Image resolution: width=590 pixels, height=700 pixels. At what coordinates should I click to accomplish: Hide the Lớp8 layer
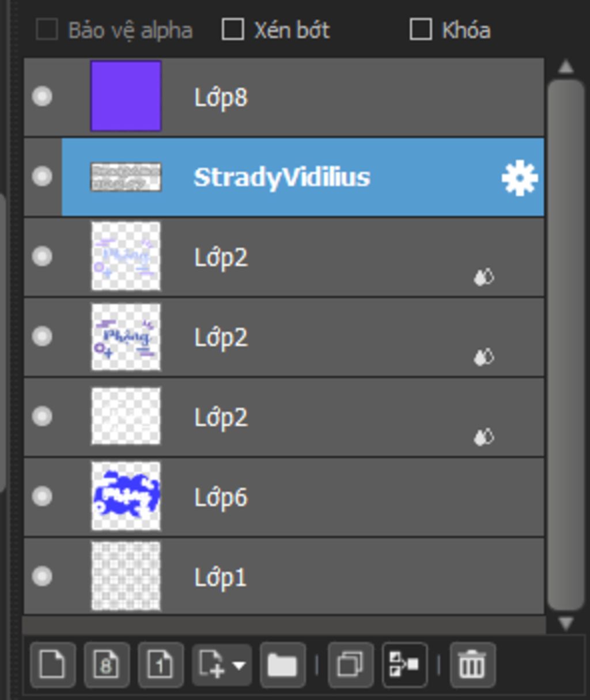(x=42, y=96)
